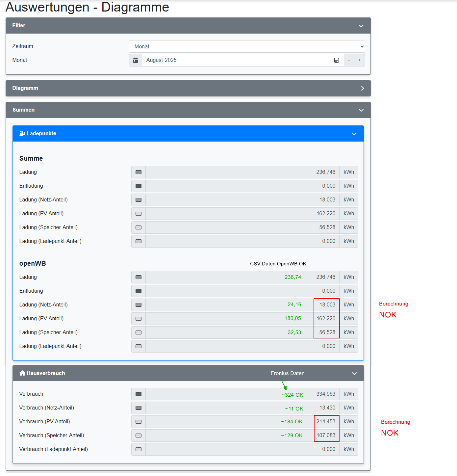Click the Hausverbrauch house icon
Image resolution: width=457 pixels, height=476 pixels.
(x=22, y=373)
